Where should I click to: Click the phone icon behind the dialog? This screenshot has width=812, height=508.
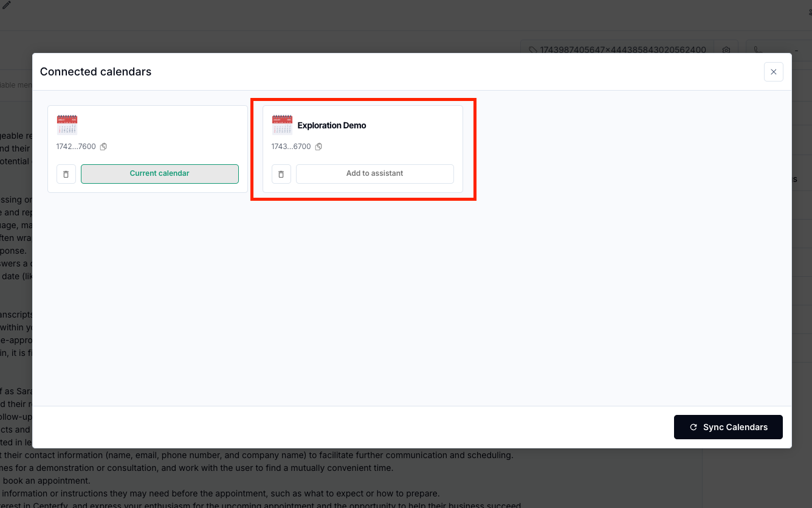pyautogui.click(x=759, y=50)
